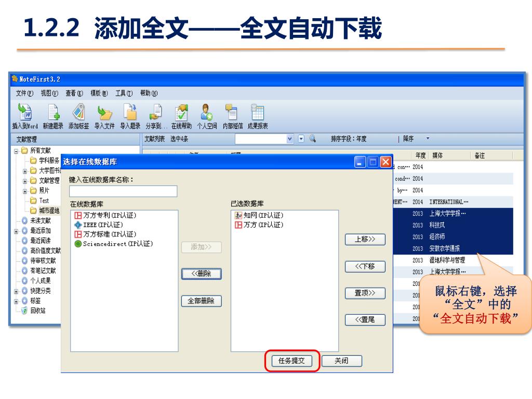Select the Test folder in tree
The width and height of the screenshot is (532, 399).
point(39,201)
